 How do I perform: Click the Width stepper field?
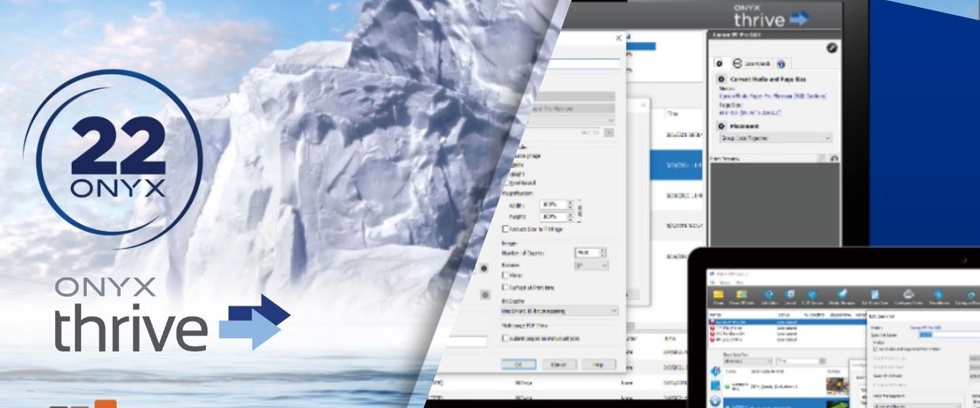[x=556, y=205]
